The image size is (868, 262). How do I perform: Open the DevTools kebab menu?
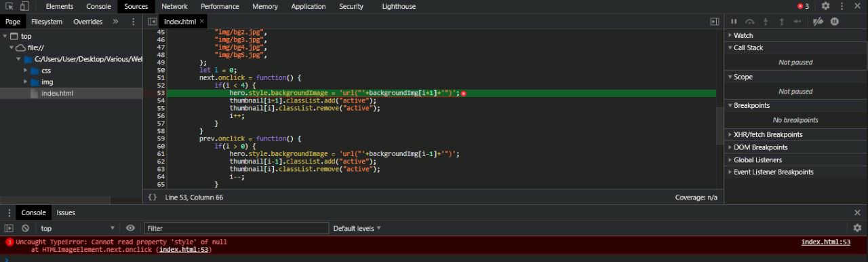[842, 6]
